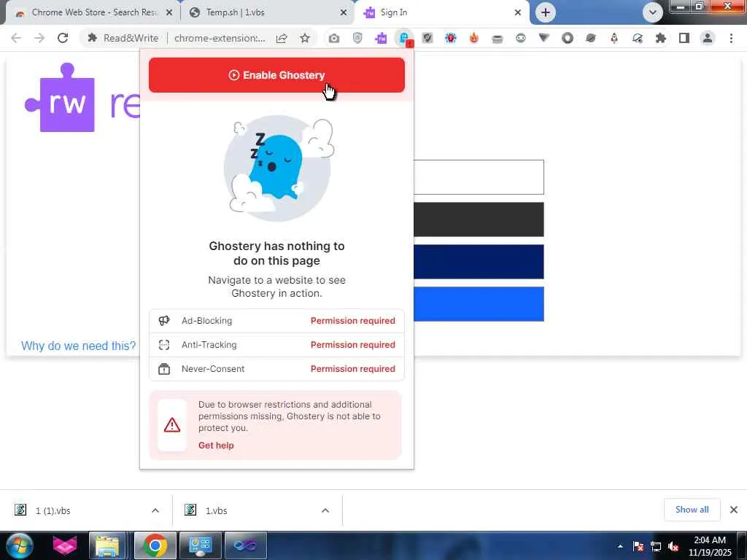Click the network tray icon
The image size is (747, 560).
(656, 547)
